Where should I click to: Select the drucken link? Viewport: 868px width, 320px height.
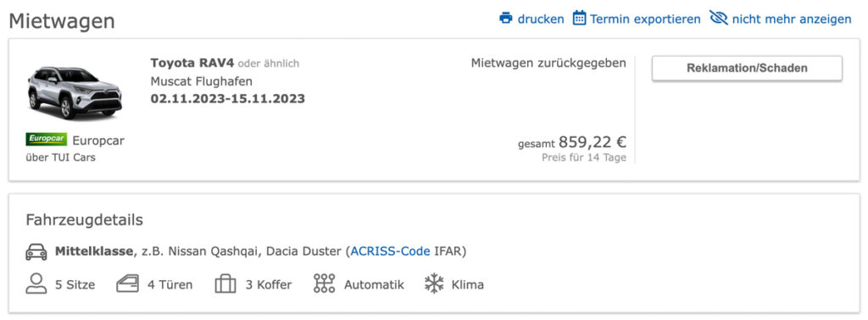click(x=541, y=19)
